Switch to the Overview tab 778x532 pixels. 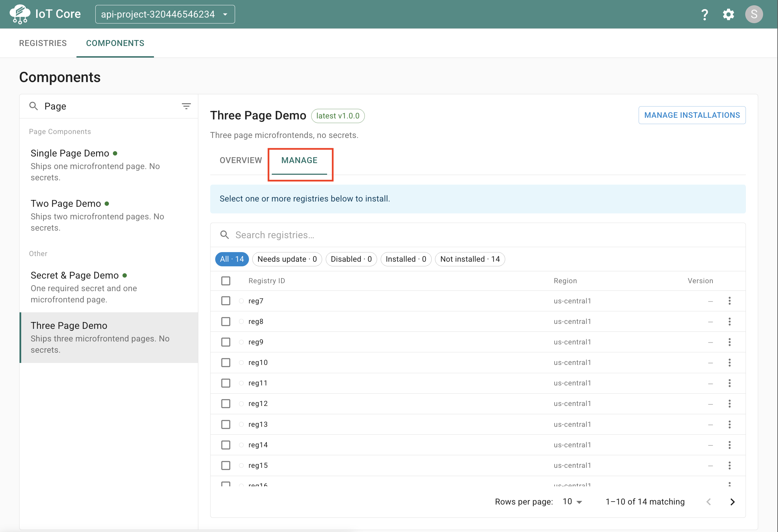click(x=241, y=160)
